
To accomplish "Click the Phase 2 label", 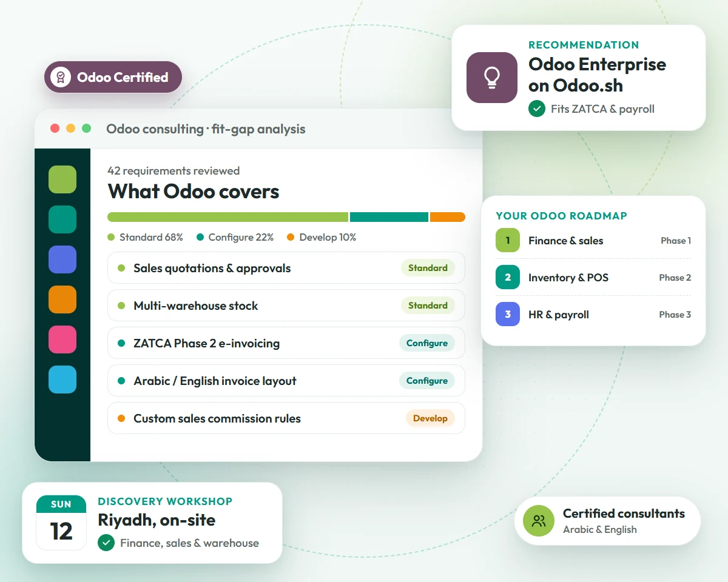I will coord(675,278).
